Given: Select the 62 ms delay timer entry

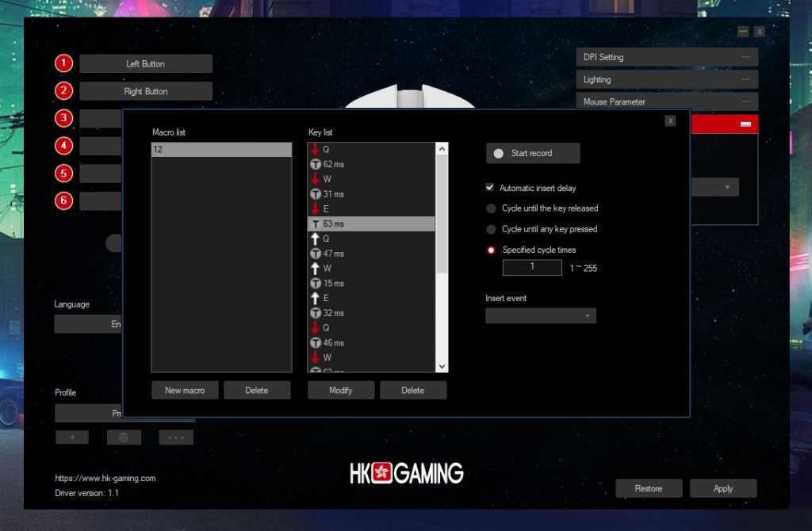Looking at the screenshot, I should point(333,164).
